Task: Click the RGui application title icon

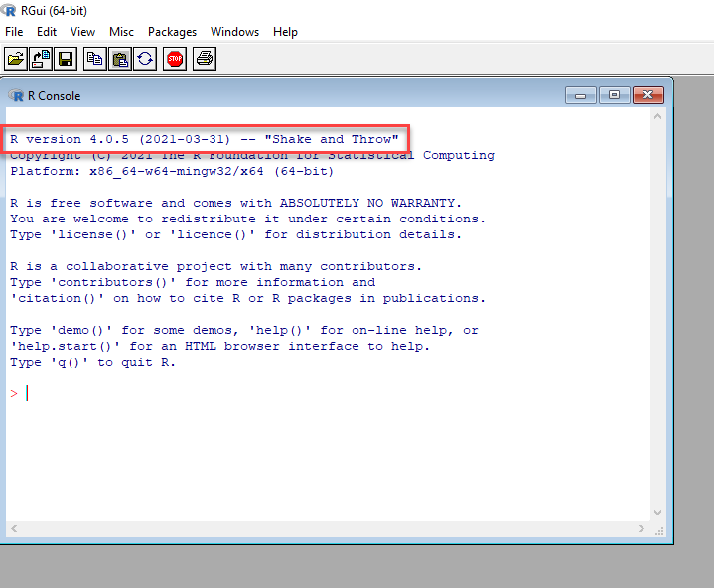Action: 8,10
